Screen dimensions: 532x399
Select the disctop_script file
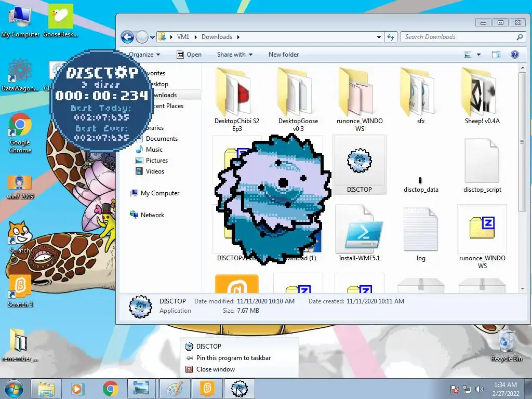pyautogui.click(x=482, y=166)
